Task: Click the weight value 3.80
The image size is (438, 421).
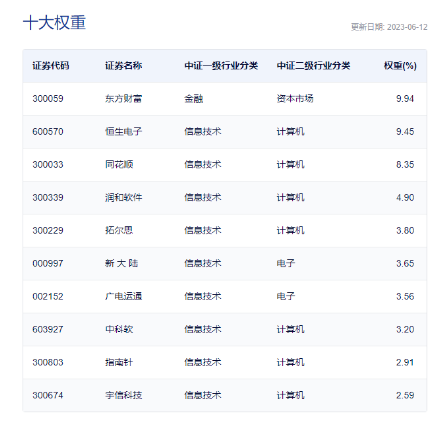Action: click(x=405, y=231)
